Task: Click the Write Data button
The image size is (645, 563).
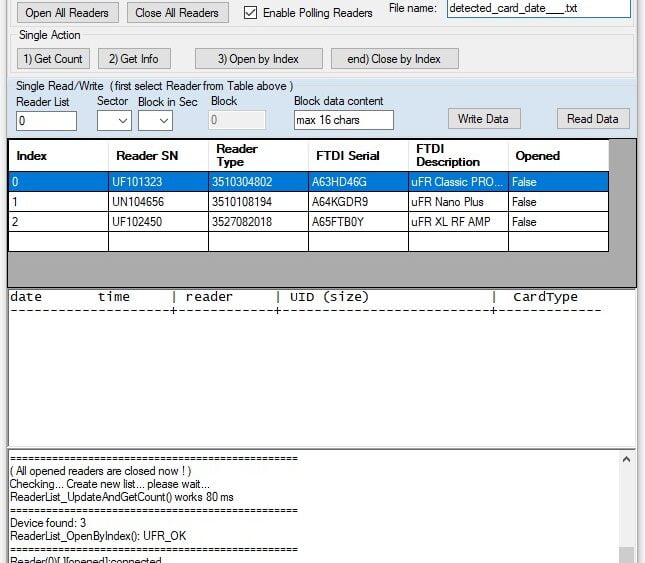Action: [x=484, y=119]
